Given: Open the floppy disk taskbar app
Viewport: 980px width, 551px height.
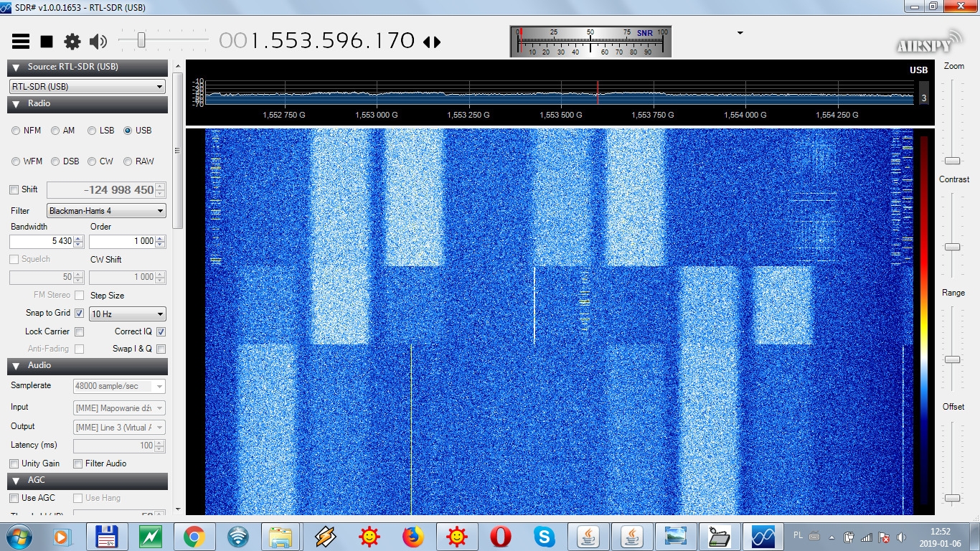Looking at the screenshot, I should (x=106, y=537).
